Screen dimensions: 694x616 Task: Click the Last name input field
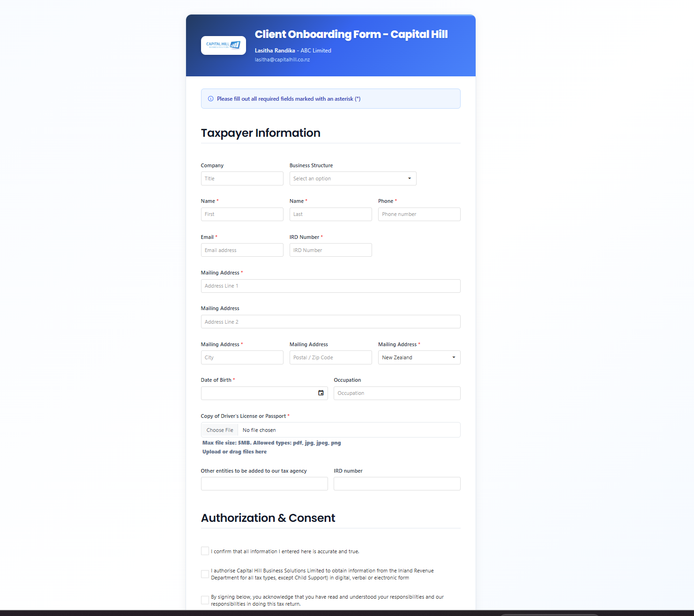pyautogui.click(x=331, y=214)
